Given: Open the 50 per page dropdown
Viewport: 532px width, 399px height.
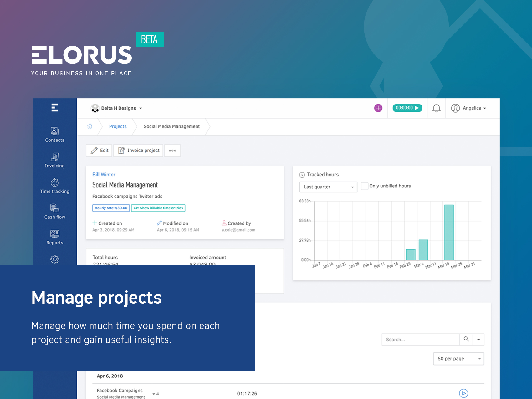Looking at the screenshot, I should pyautogui.click(x=458, y=359).
